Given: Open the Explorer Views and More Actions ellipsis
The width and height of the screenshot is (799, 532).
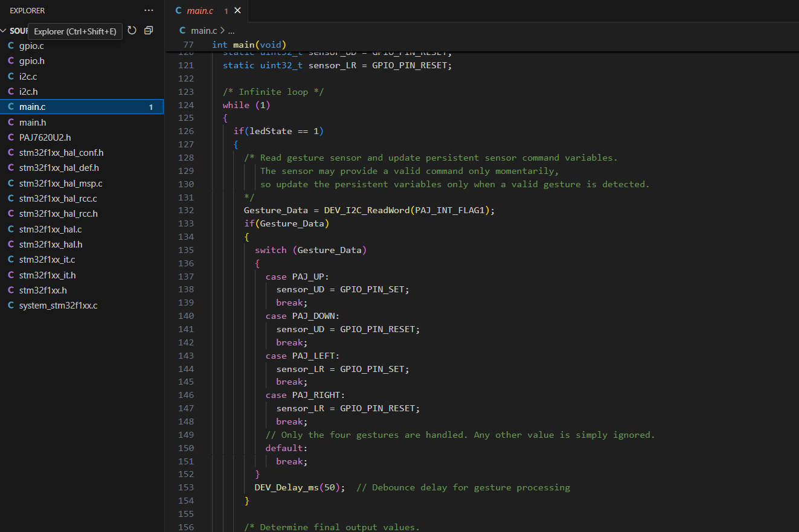Looking at the screenshot, I should click(149, 10).
